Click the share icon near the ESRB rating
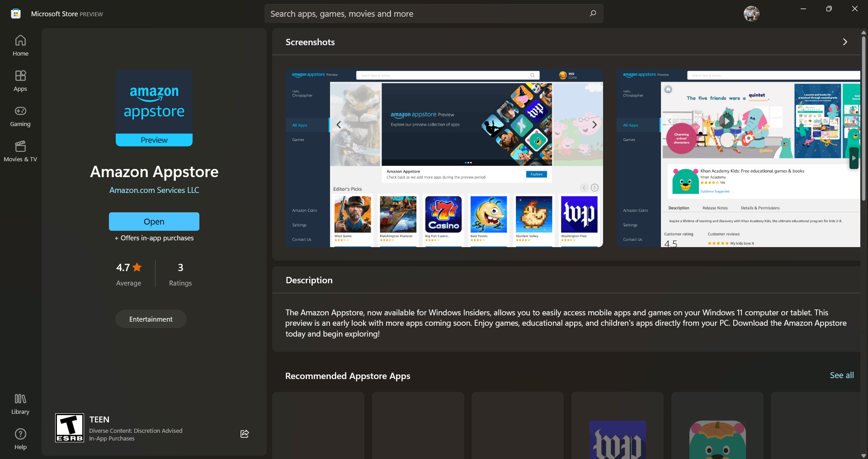Viewport: 868px width, 459px height. pos(244,434)
